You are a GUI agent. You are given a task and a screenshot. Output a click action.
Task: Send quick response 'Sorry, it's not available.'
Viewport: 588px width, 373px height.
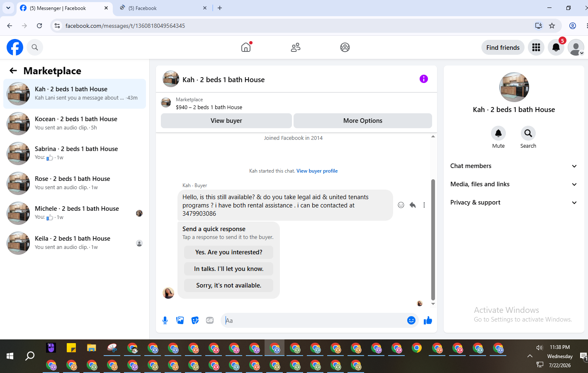[x=229, y=285]
